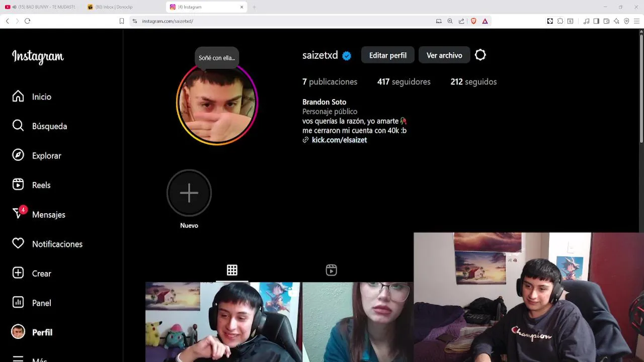Open the Leo AI sparkle icon

click(x=616, y=21)
